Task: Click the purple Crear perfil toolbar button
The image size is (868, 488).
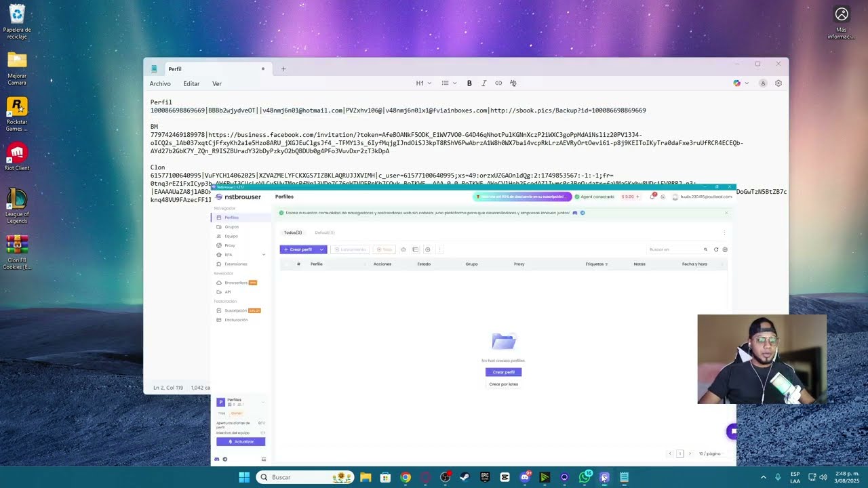Action: pos(298,249)
